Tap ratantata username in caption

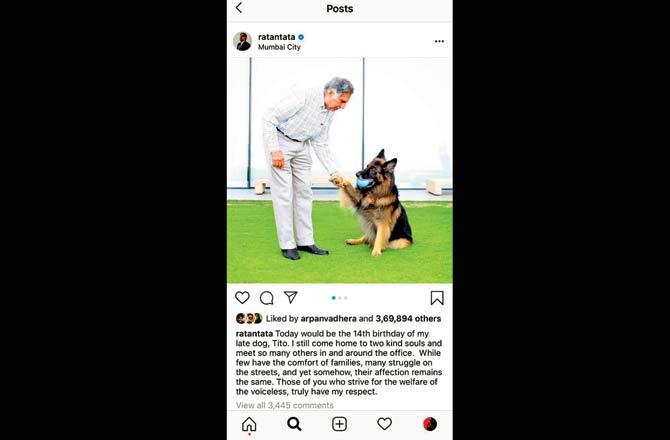(x=254, y=334)
